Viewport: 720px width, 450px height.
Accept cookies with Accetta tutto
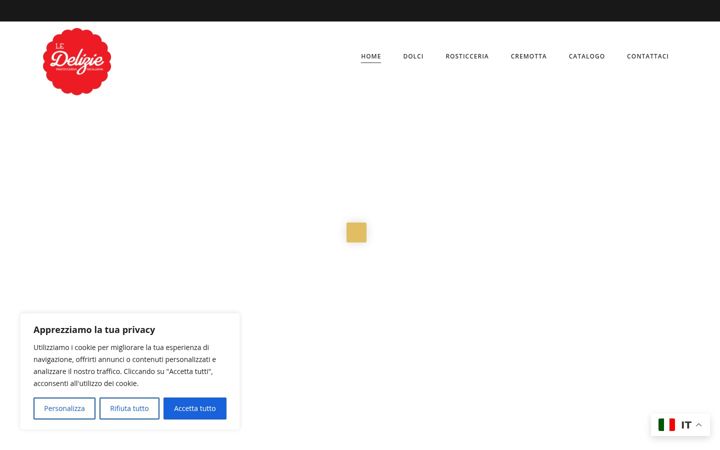[195, 408]
